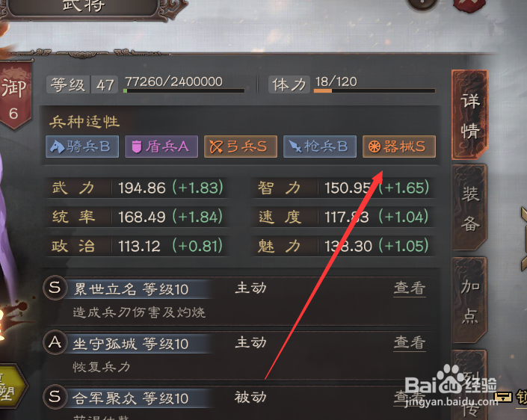Tap the A grade icon of 坐守孤城
Viewport: 527px width, 420px height.
point(55,342)
